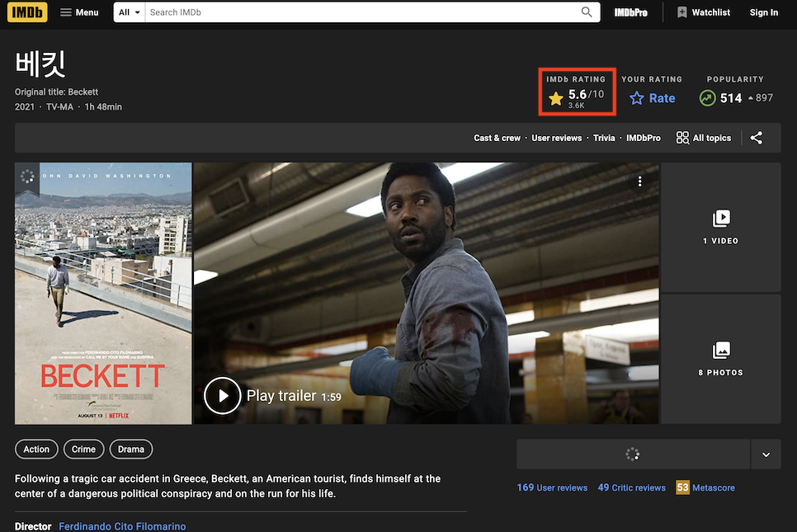
Task: Expand the watchlist dropdown chevron
Action: tap(766, 454)
